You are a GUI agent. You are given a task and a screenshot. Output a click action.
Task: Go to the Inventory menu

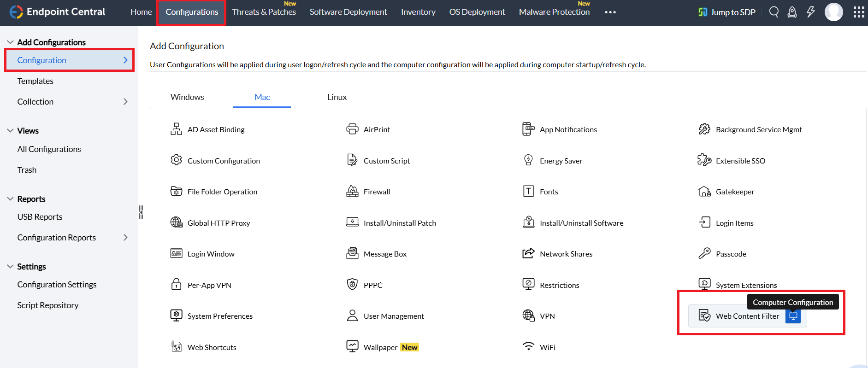pyautogui.click(x=418, y=12)
